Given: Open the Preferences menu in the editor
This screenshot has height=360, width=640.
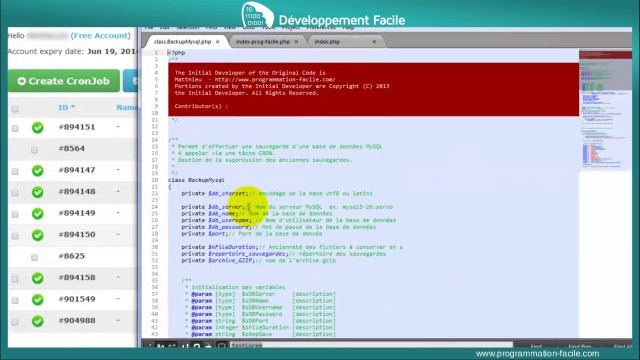Looking at the screenshot, I should (x=321, y=28).
